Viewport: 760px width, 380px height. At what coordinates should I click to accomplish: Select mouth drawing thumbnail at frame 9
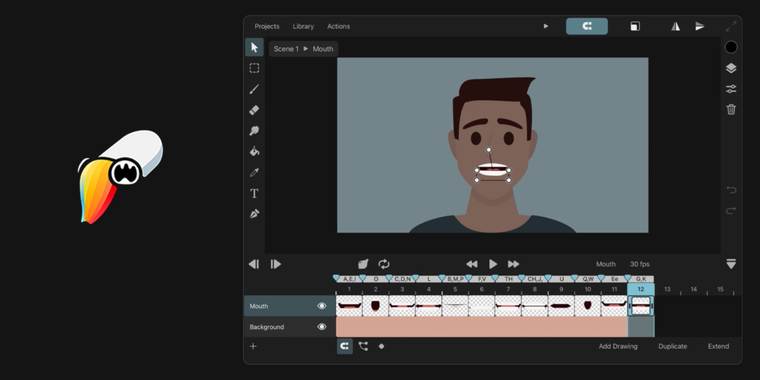561,306
